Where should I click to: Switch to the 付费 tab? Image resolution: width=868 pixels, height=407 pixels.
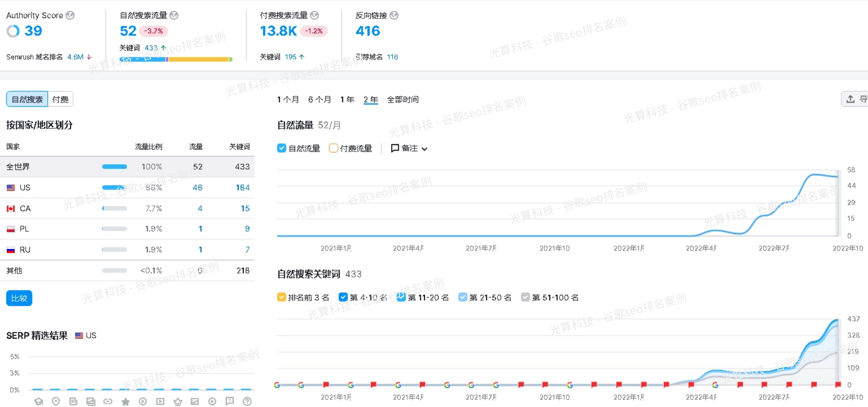tap(60, 99)
